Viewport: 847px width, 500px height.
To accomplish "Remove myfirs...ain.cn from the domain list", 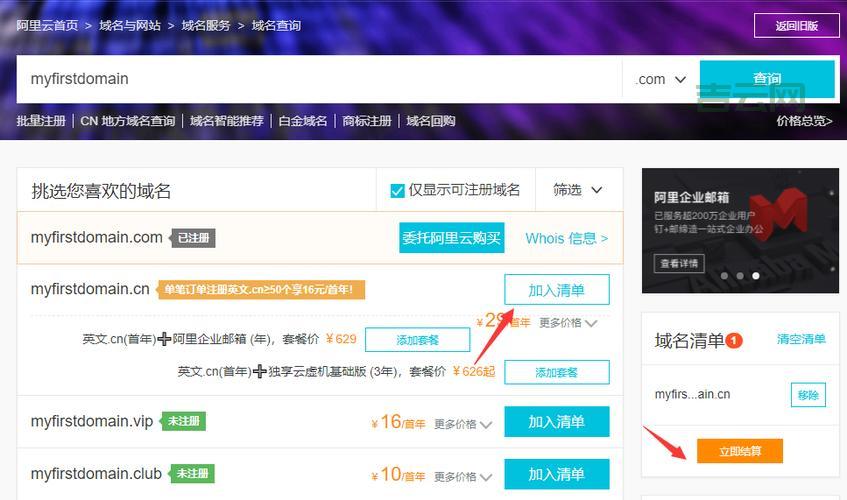I will [x=808, y=395].
